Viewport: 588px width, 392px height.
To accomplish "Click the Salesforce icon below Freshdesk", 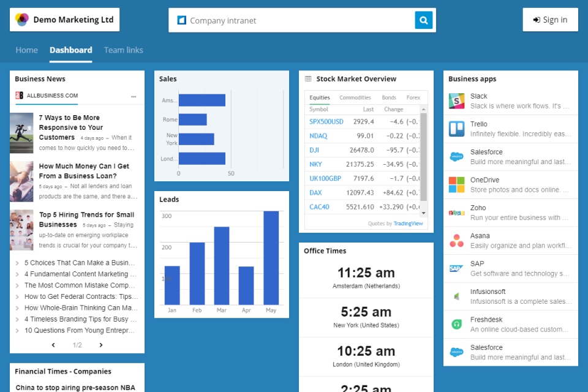I will (x=456, y=352).
